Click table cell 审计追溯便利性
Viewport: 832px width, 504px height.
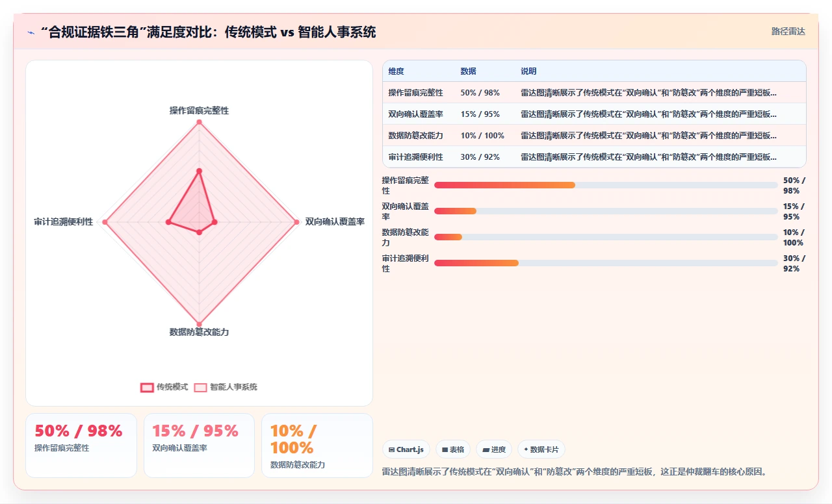(x=416, y=157)
